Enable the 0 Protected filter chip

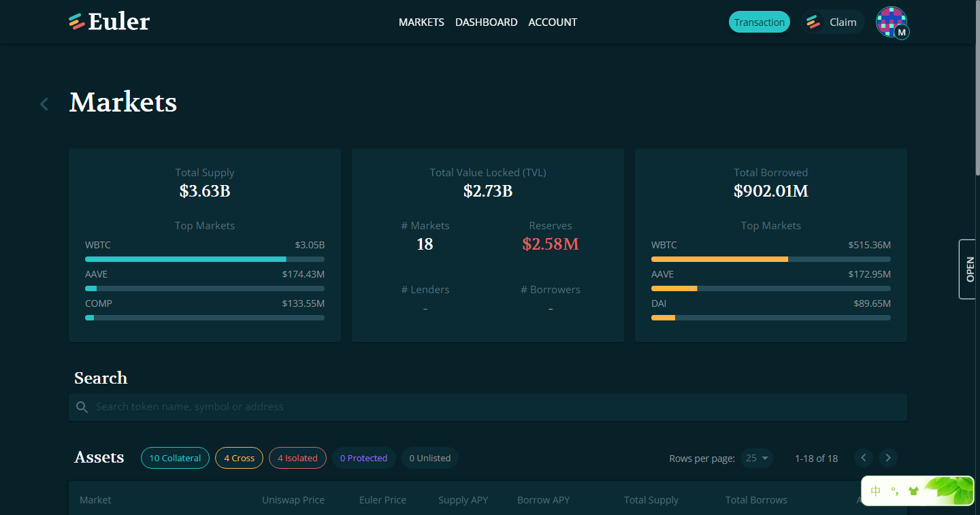pyautogui.click(x=363, y=458)
